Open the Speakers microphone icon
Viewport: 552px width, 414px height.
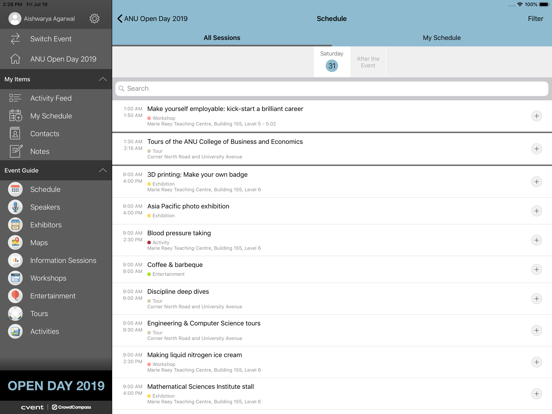[x=15, y=207]
